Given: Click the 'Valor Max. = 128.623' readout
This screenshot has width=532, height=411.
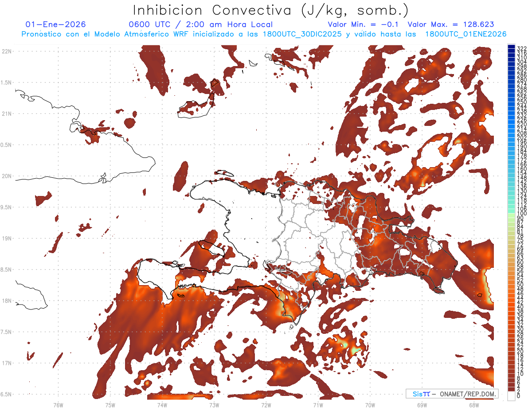Looking at the screenshot, I should [451, 24].
